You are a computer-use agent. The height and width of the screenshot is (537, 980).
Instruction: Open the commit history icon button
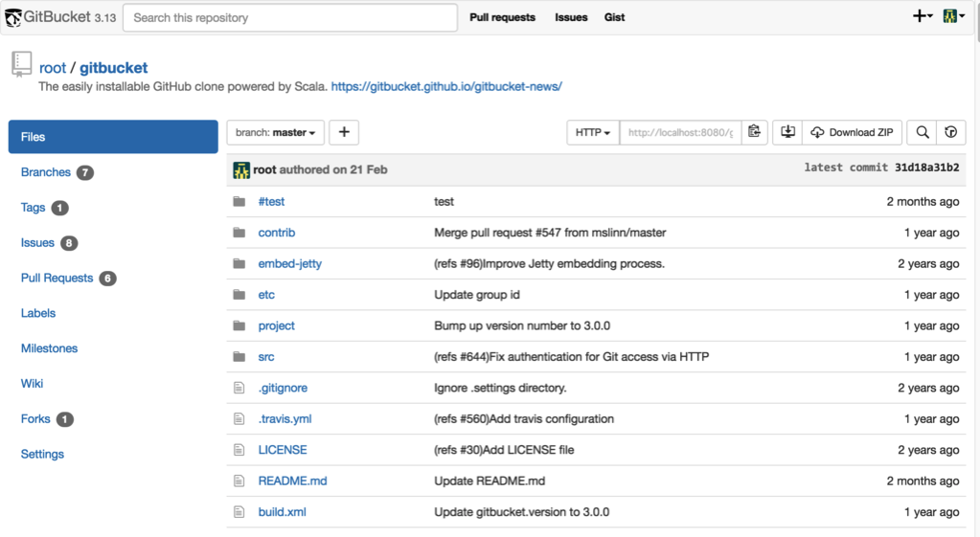coord(950,132)
